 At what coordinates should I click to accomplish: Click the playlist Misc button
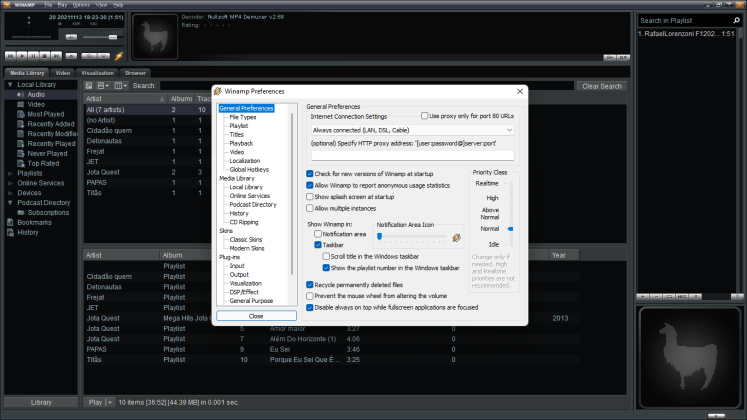point(682,297)
